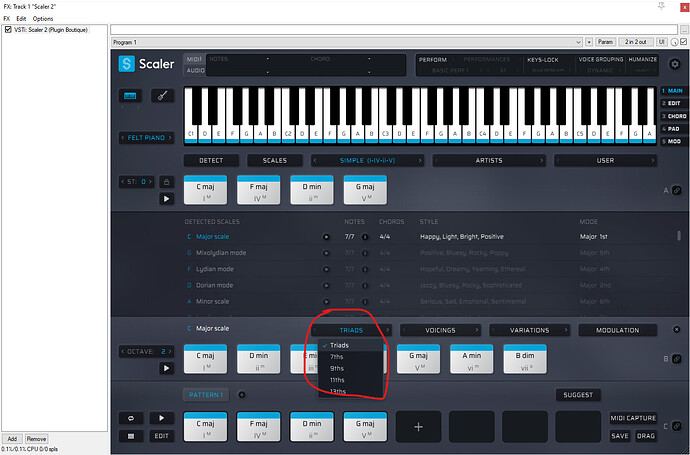Click the SUGGEST button
Image resolution: width=690 pixels, height=455 pixels.
(578, 395)
